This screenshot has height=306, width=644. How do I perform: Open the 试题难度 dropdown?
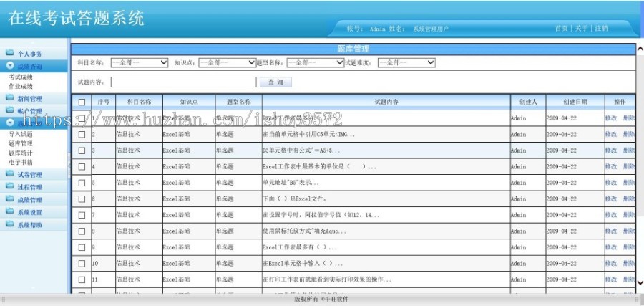[x=406, y=62]
